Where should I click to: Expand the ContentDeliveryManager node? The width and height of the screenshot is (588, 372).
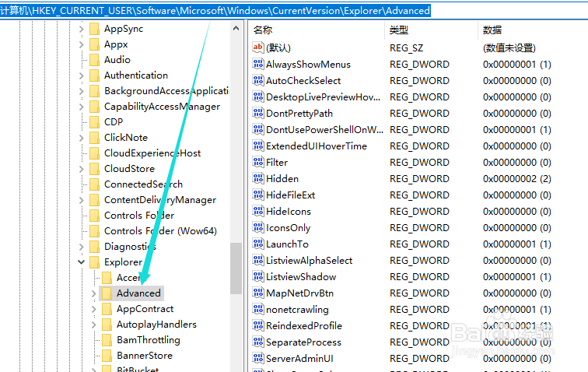click(82, 200)
